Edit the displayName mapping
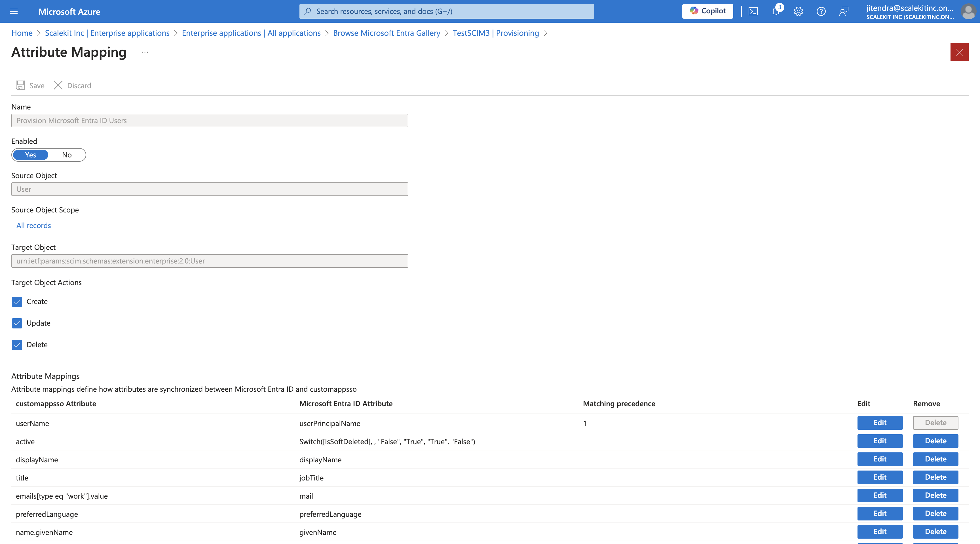This screenshot has width=980, height=544. pos(880,459)
